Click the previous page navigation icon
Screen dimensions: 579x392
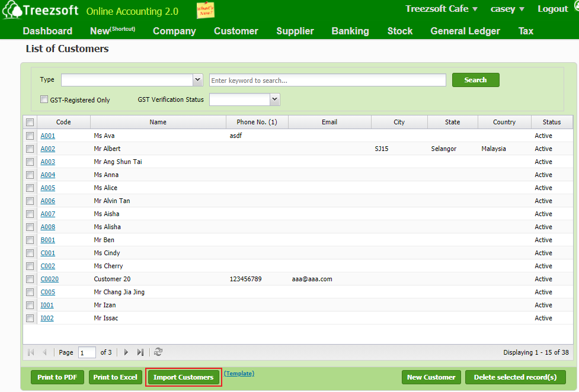coord(45,352)
